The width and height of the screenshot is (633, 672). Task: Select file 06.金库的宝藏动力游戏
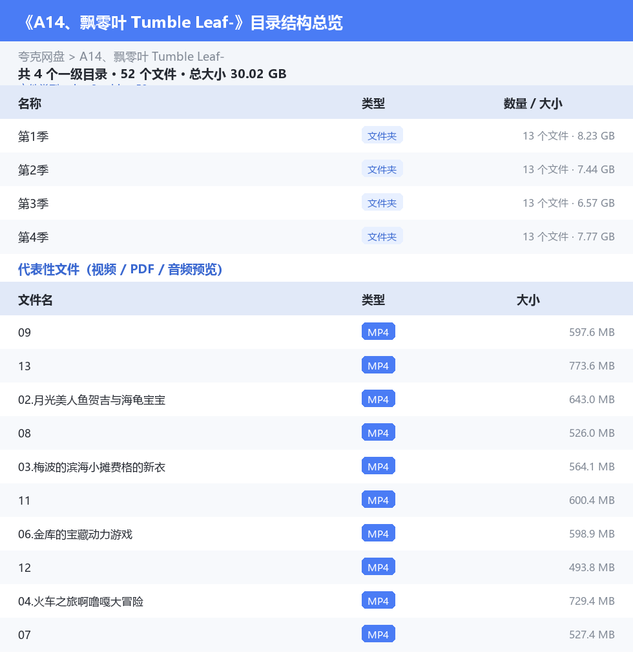(x=76, y=534)
